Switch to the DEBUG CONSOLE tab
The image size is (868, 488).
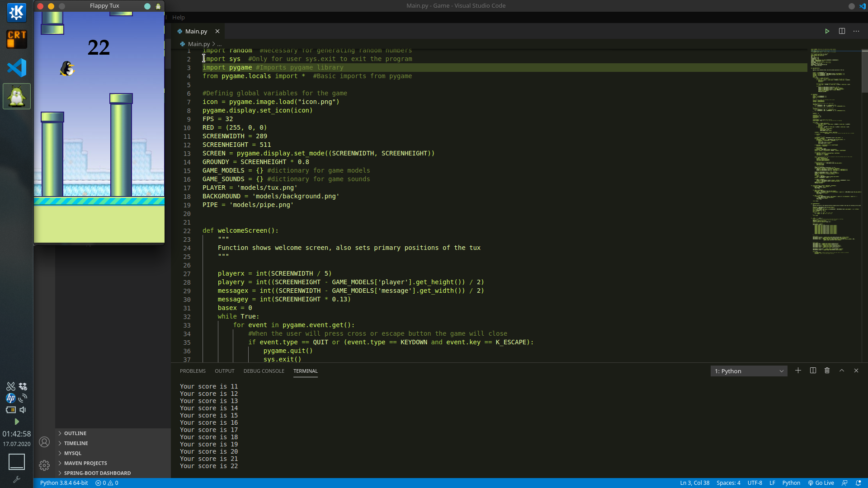264,371
